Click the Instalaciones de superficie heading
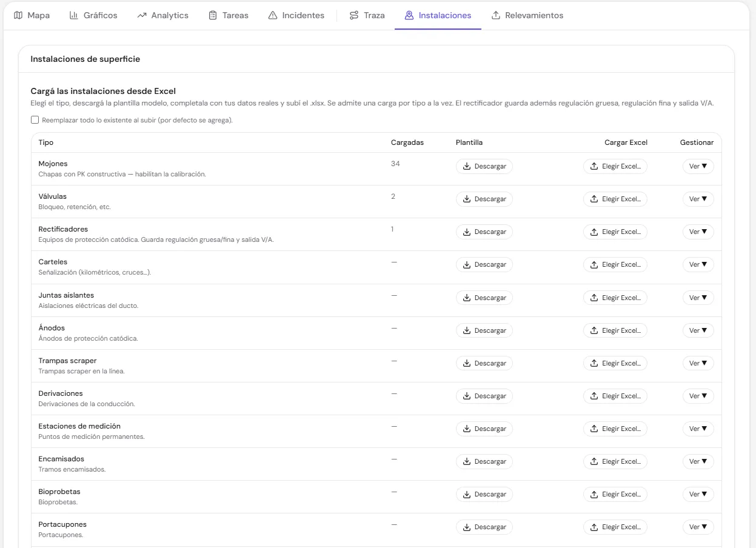 point(85,59)
